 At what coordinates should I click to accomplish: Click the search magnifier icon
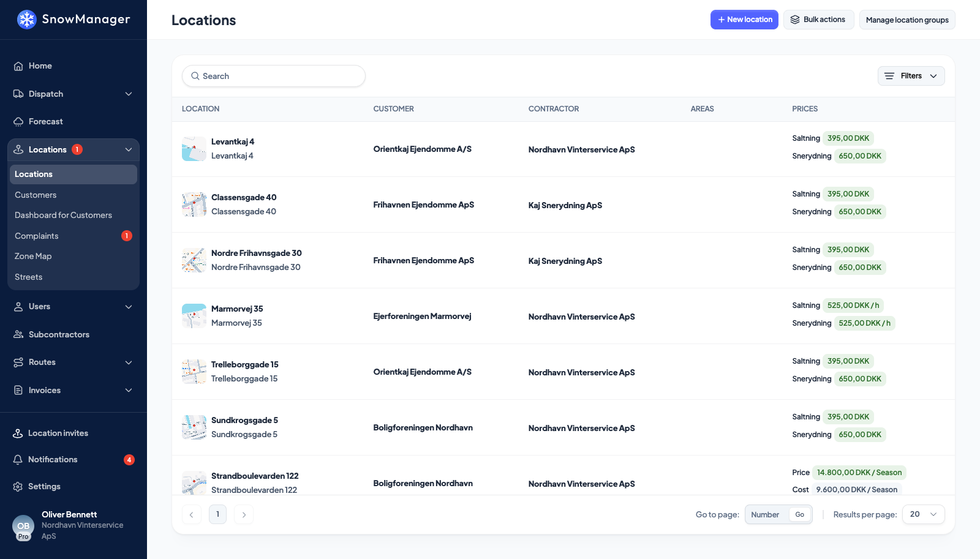pos(195,76)
